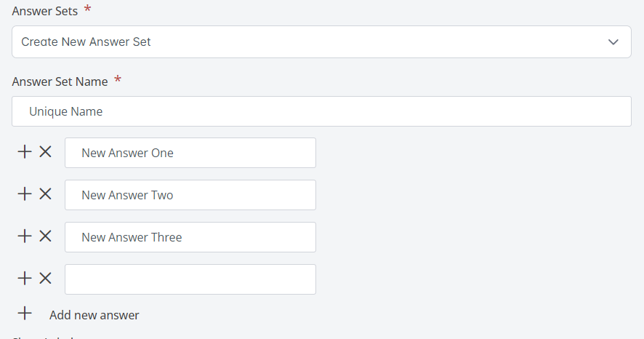Delete the New Answer Two entry
644x339 pixels.
coord(45,194)
